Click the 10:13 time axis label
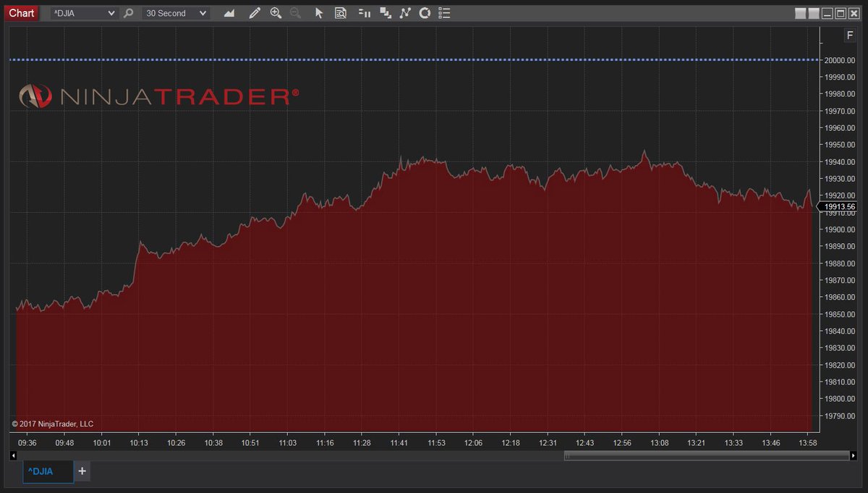This screenshot has width=868, height=493. (139, 442)
